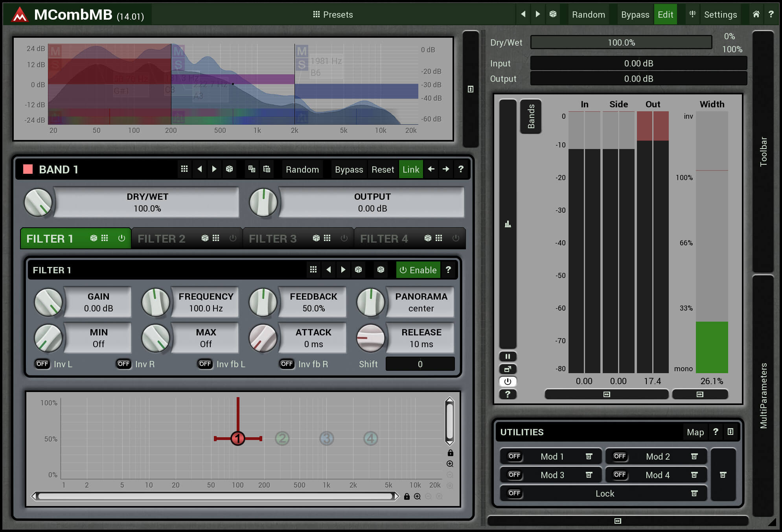
Task: Expand the Toolbar side panel
Action: (x=763, y=151)
